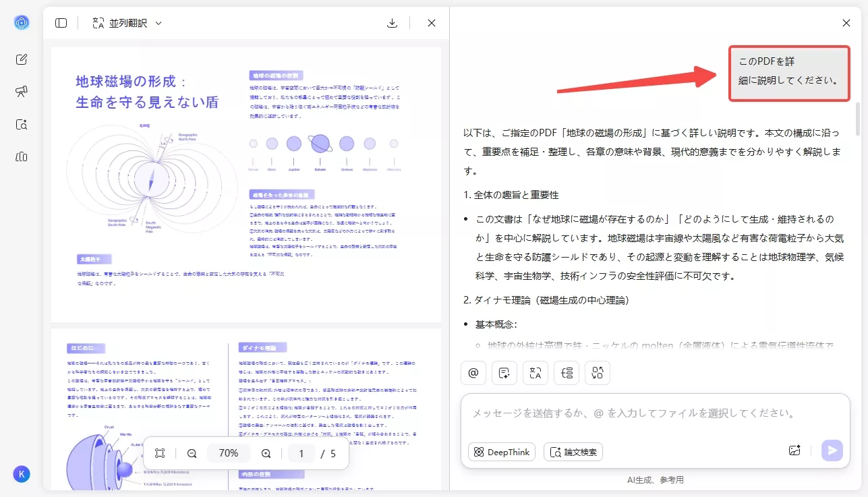Screen dimensions: 868x497
Task: Enable DeepThink mode
Action: 501,452
